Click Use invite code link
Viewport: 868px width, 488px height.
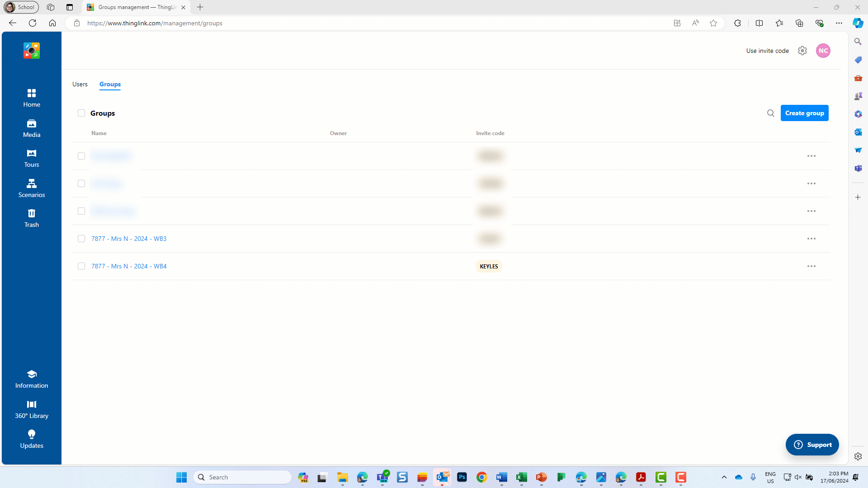[768, 51]
